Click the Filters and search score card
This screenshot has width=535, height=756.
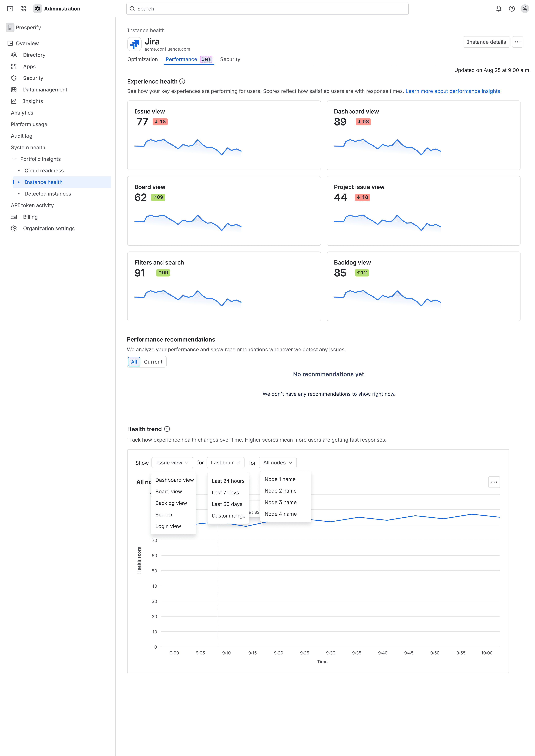click(224, 286)
